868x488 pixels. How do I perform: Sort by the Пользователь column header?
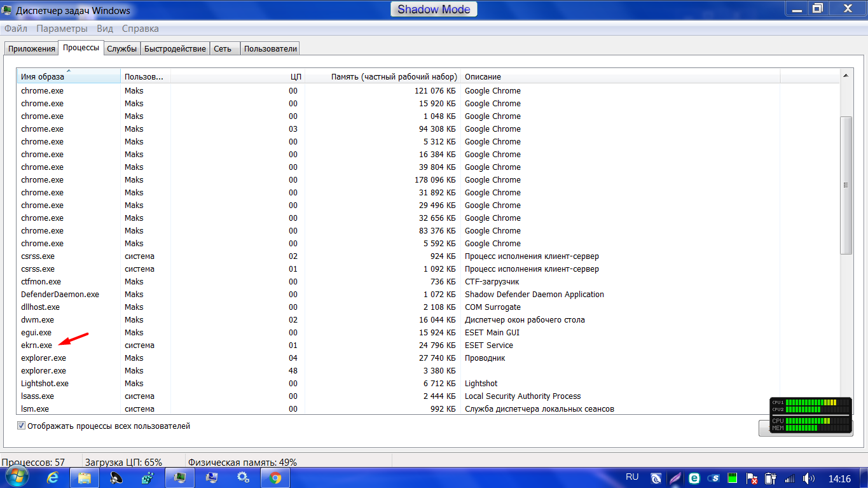146,76
